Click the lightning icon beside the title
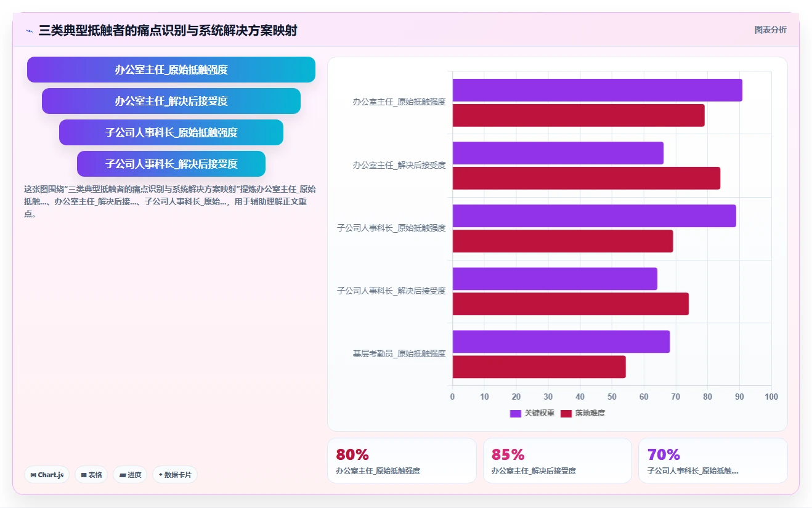 click(30, 30)
